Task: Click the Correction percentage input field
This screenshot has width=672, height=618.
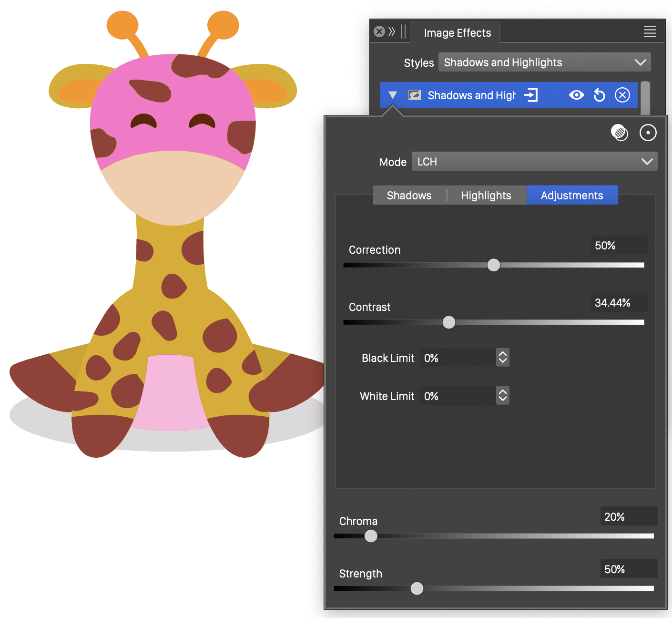Action: [x=619, y=246]
